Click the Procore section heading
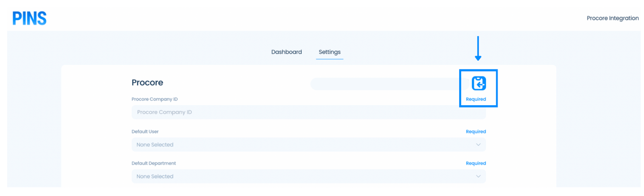644x196 pixels. pos(147,83)
